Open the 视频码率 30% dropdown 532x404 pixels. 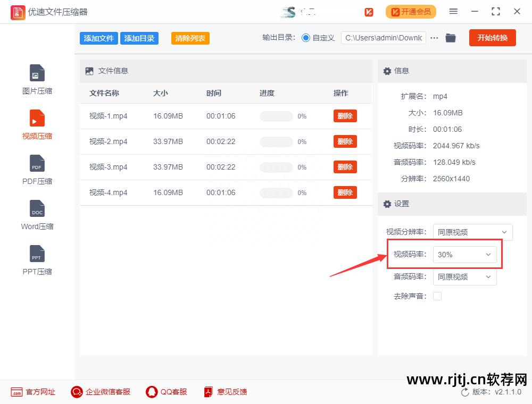[x=464, y=255]
